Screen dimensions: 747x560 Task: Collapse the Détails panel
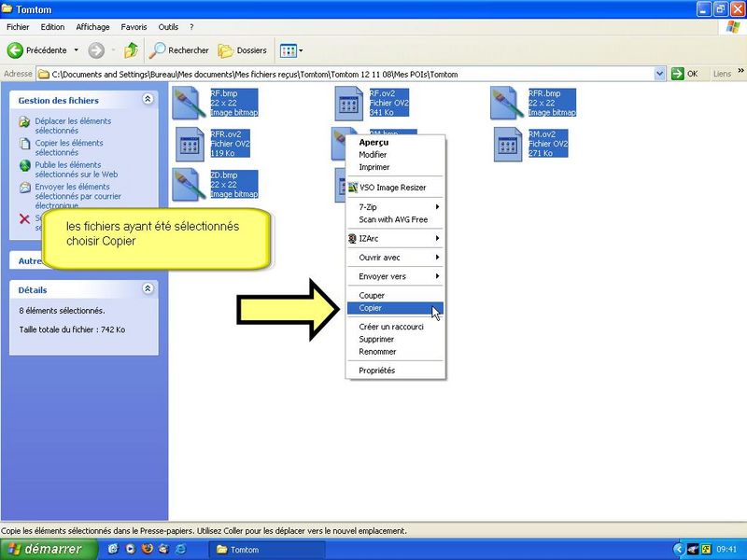(x=148, y=288)
